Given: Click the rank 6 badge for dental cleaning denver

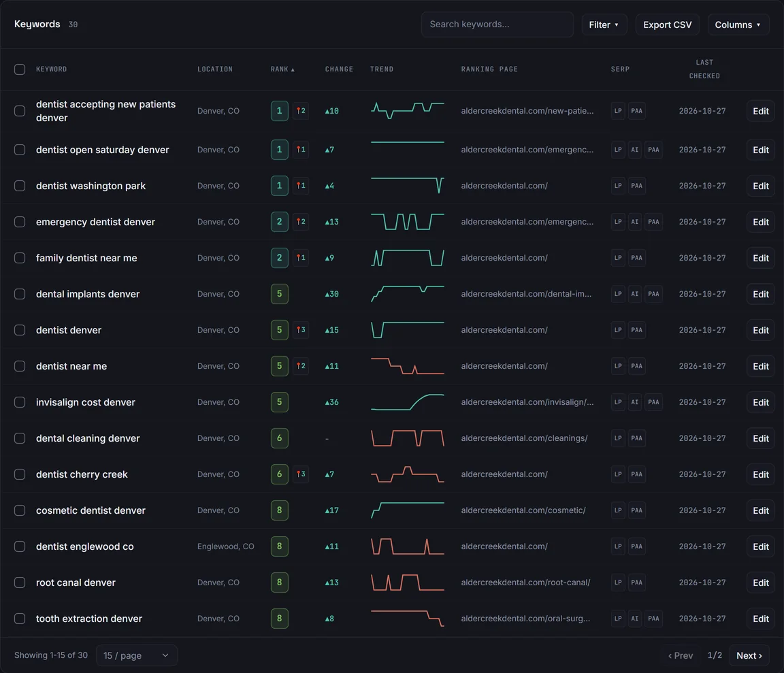Looking at the screenshot, I should pos(280,438).
